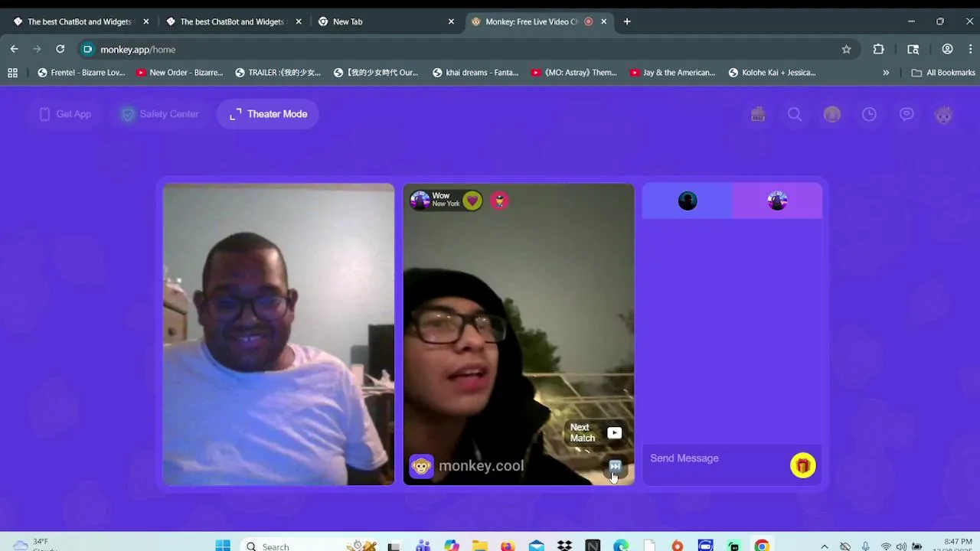980x551 pixels.
Task: Toggle Theater Mode
Action: click(268, 114)
